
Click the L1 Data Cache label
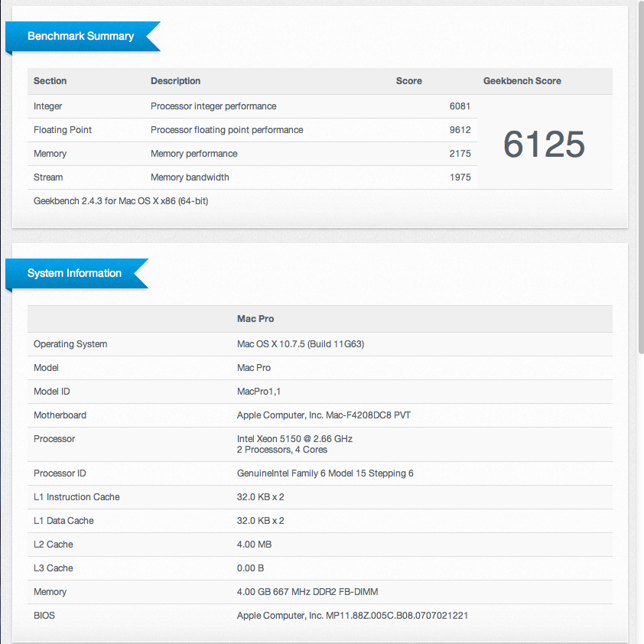point(63,521)
